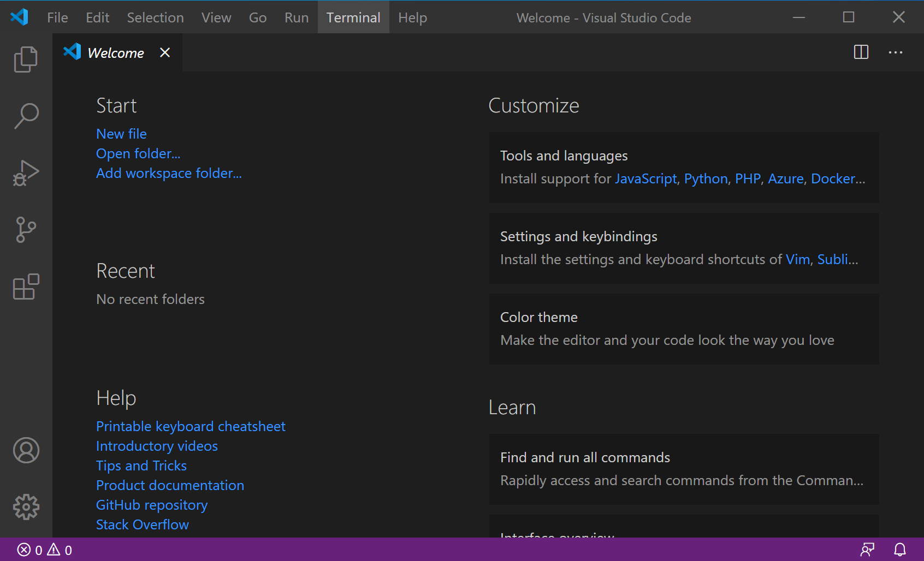924x561 pixels.
Task: Open the Go menu
Action: point(257,17)
